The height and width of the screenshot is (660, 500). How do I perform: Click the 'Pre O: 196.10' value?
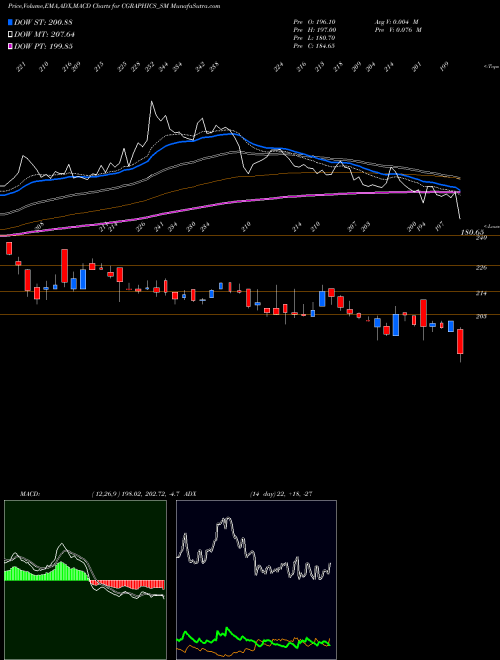pos(314,22)
